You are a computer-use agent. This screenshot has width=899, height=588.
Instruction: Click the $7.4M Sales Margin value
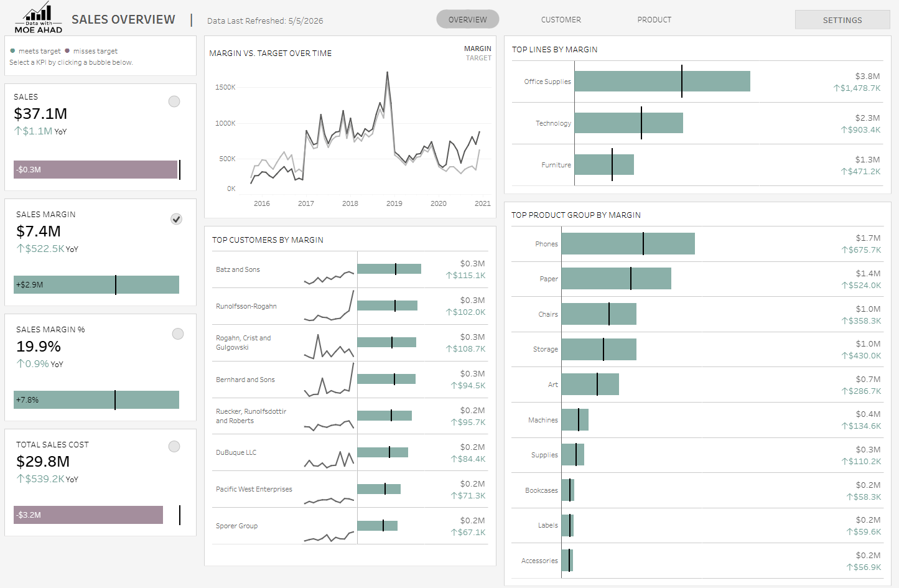coord(39,231)
